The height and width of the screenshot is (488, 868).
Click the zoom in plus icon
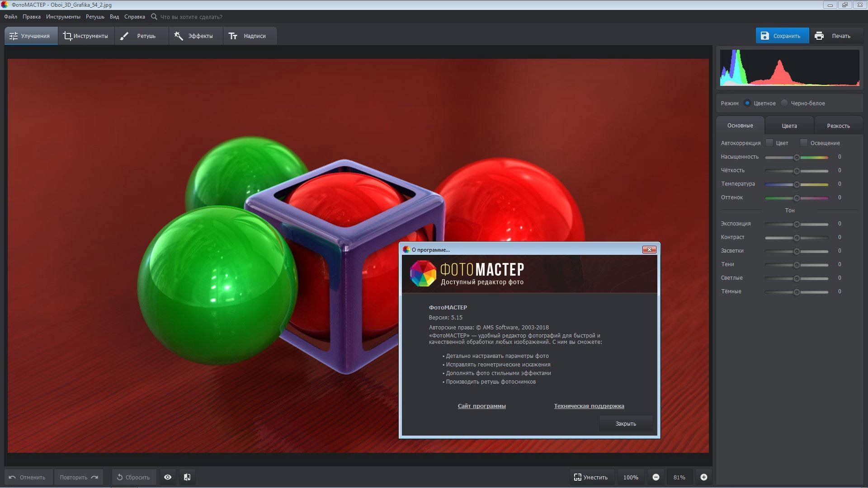click(x=704, y=477)
